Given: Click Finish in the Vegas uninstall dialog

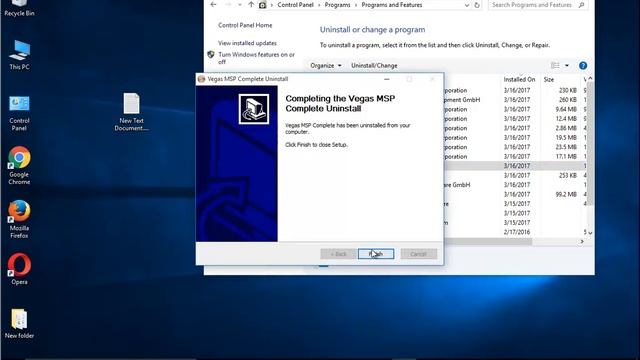Looking at the screenshot, I should 376,254.
